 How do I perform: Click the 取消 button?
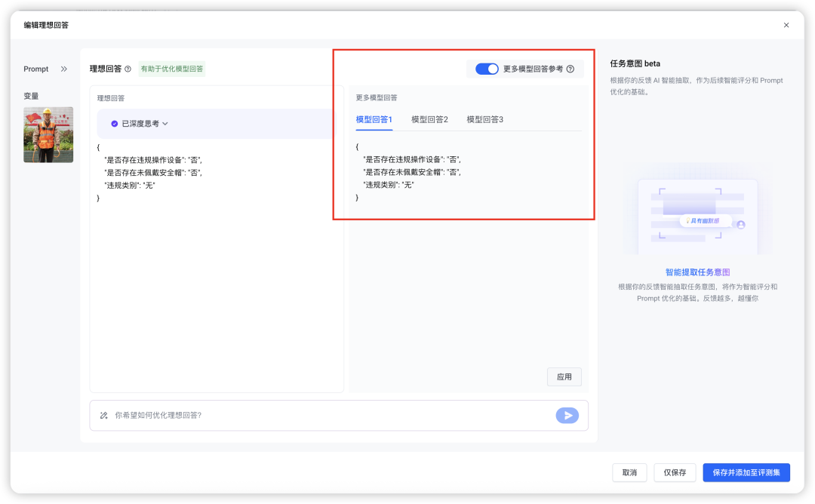click(x=629, y=472)
